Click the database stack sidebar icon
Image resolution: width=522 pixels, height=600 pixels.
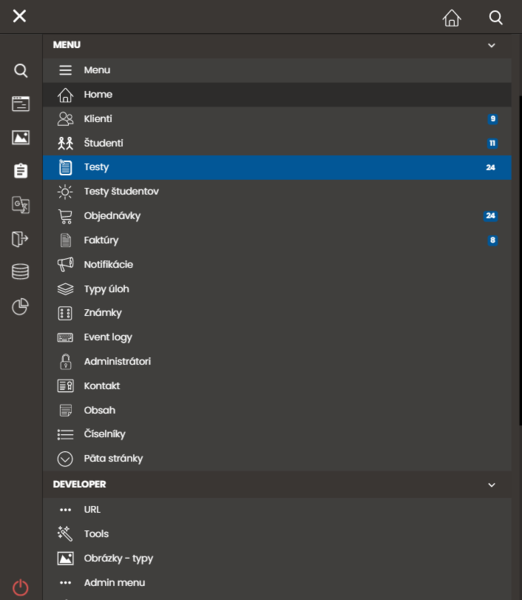tap(20, 272)
